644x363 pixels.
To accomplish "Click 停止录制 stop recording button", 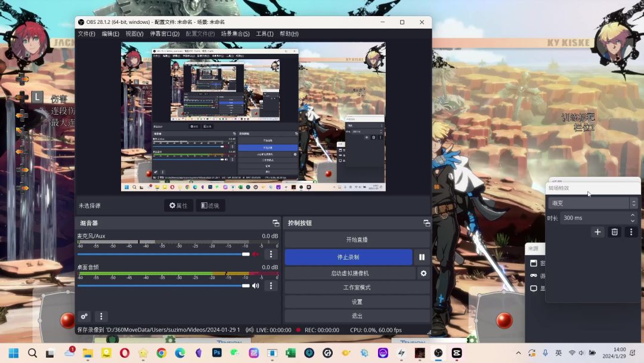I will (348, 257).
